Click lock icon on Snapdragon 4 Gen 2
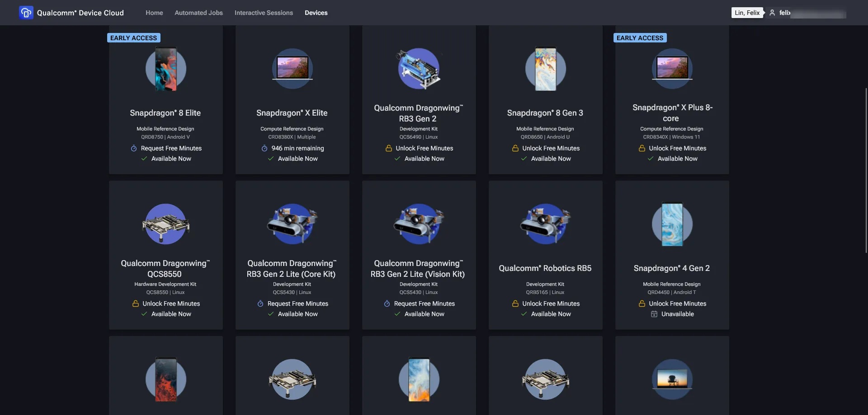The width and height of the screenshot is (868, 415). (x=642, y=303)
